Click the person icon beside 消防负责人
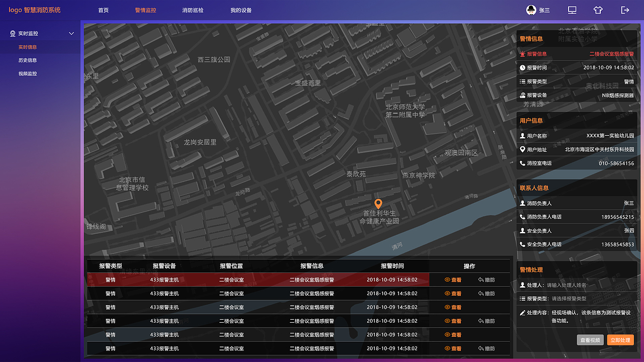The height and width of the screenshot is (362, 644). tap(523, 203)
